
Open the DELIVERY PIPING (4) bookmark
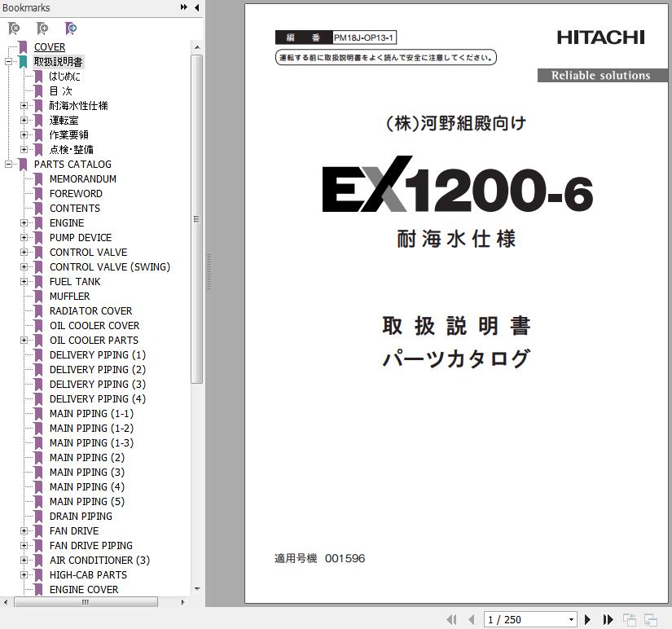[98, 398]
